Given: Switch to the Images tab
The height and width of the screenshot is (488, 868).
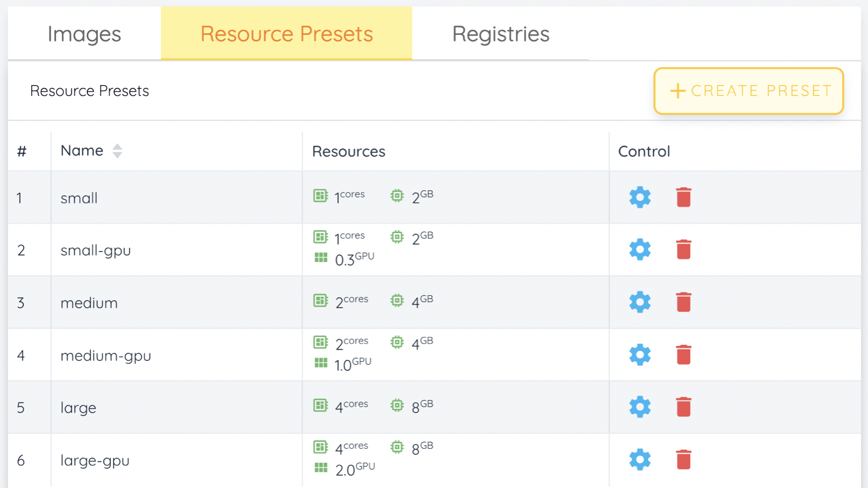Looking at the screenshot, I should 84,33.
